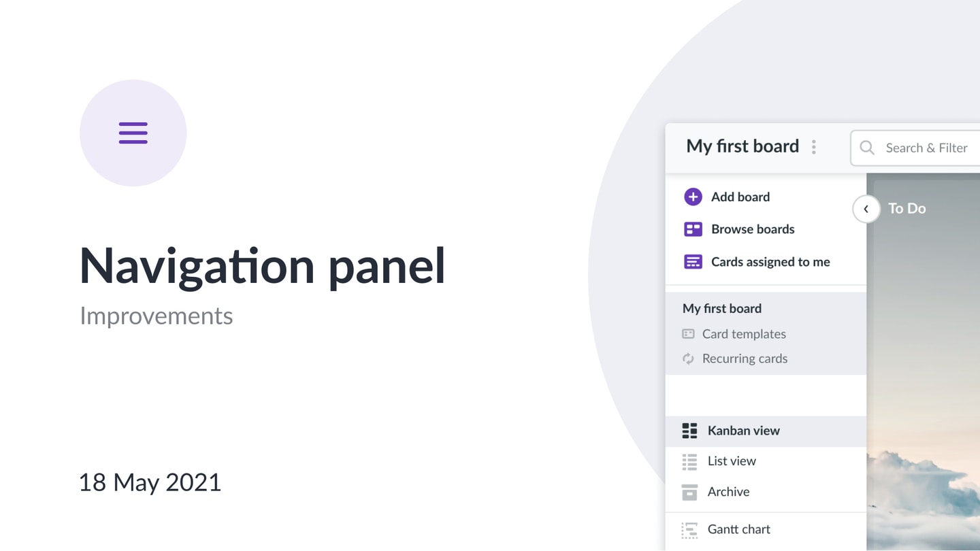980x551 pixels.
Task: Open Recurring cards link
Action: (745, 358)
